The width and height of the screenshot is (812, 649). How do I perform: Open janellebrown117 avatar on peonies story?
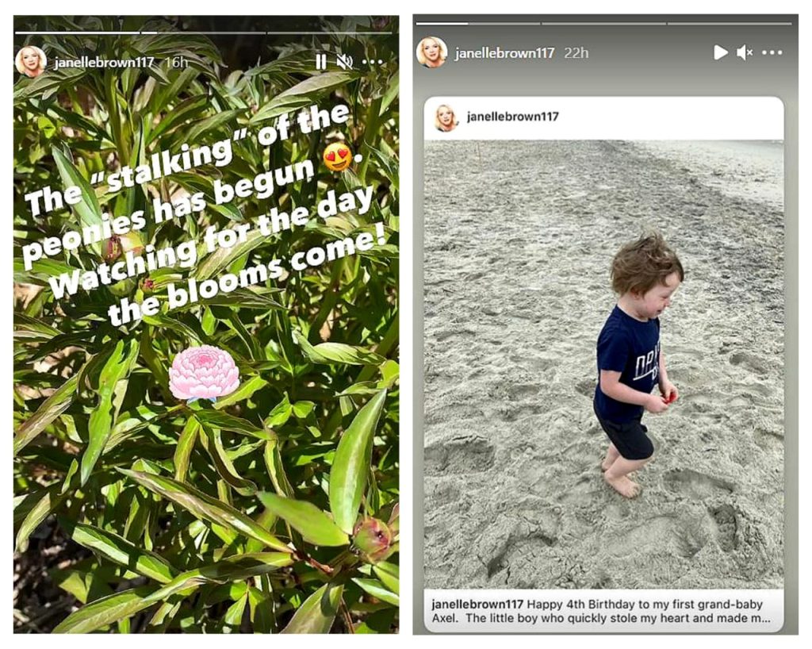(x=31, y=62)
